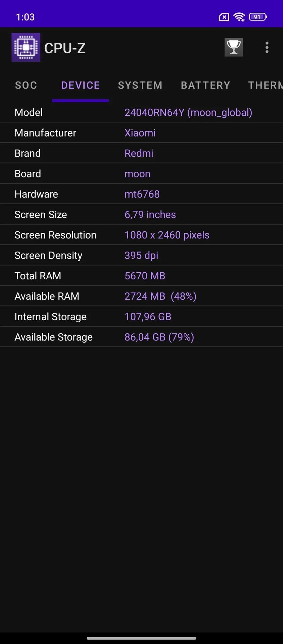Tap the clock showing 1:03

(25, 17)
